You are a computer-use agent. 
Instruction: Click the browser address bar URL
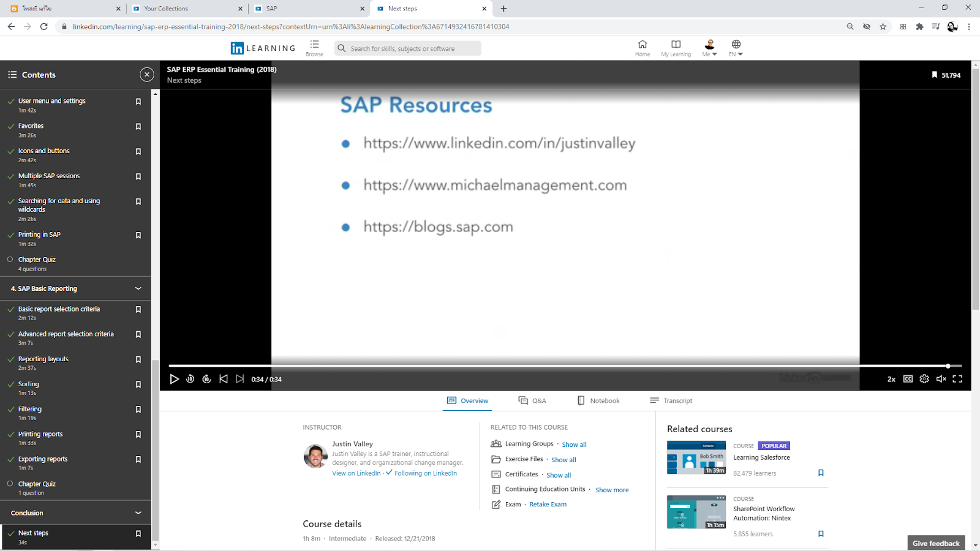pyautogui.click(x=291, y=26)
